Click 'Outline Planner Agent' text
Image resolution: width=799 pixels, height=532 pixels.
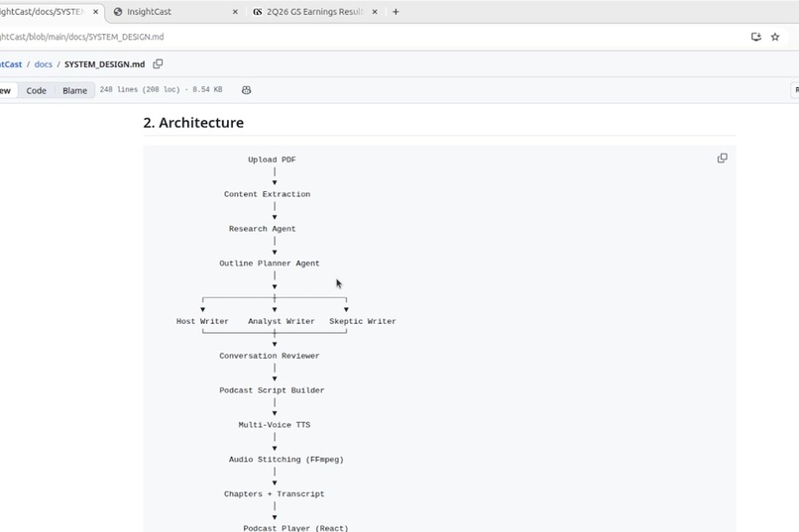click(269, 264)
